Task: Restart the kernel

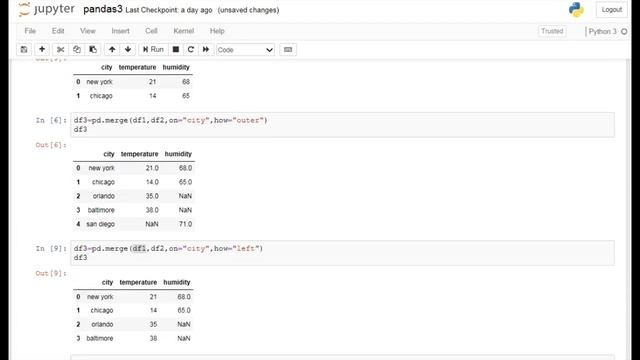Action: click(191, 49)
